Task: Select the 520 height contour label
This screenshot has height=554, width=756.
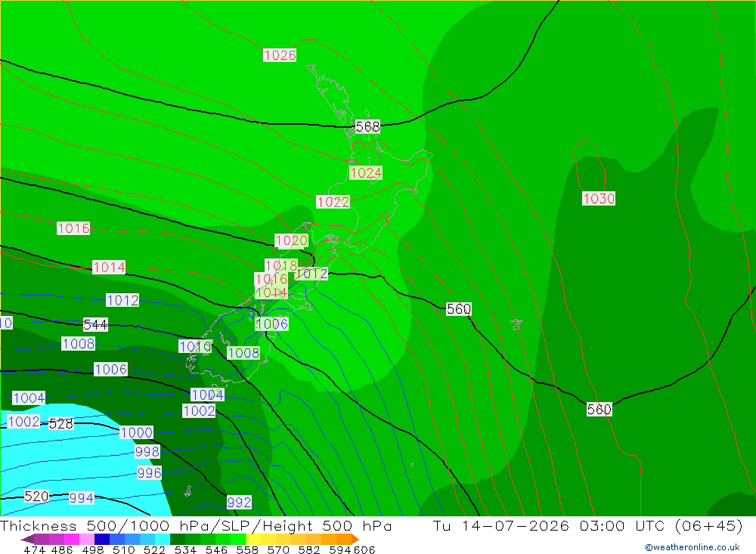Action: click(36, 496)
